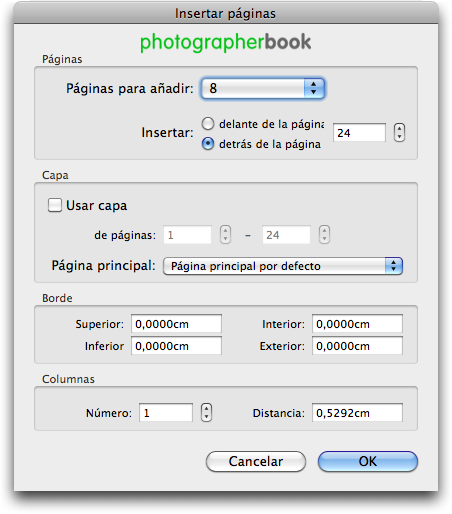This screenshot has width=452, height=514.
Task: Open the Páginas para añadir dropdown
Action: pyautogui.click(x=263, y=88)
